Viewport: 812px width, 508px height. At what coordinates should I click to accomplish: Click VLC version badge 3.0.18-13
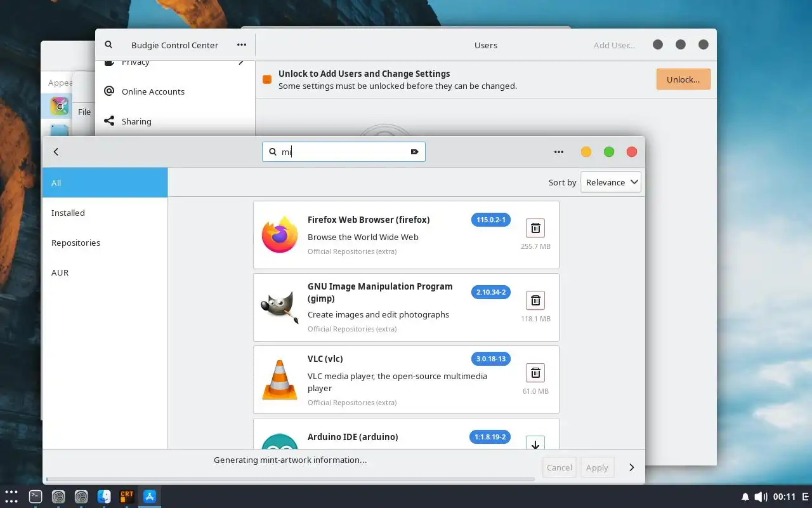[x=491, y=359]
